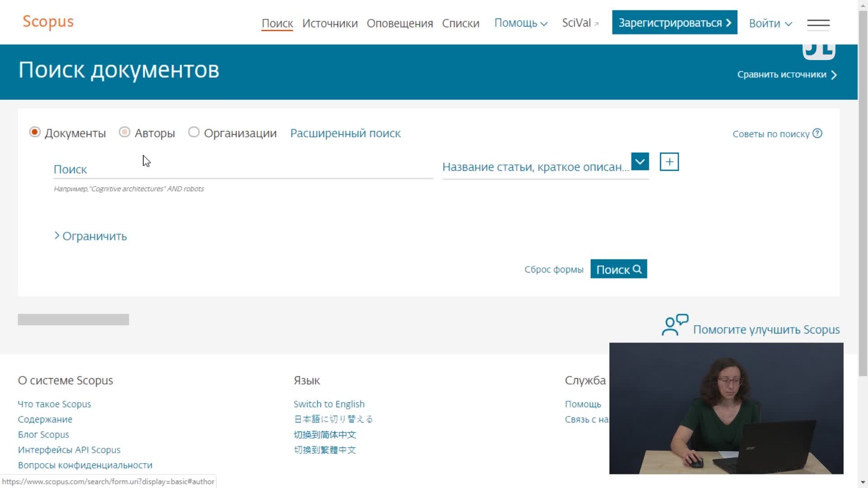Open the Источники tab
868x488 pixels.
(330, 23)
